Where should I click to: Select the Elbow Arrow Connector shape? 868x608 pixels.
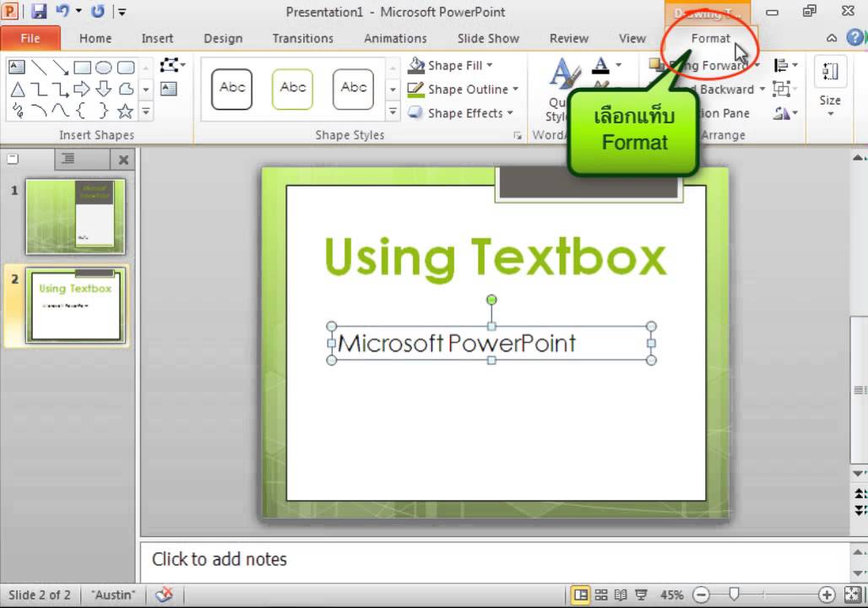[60, 90]
